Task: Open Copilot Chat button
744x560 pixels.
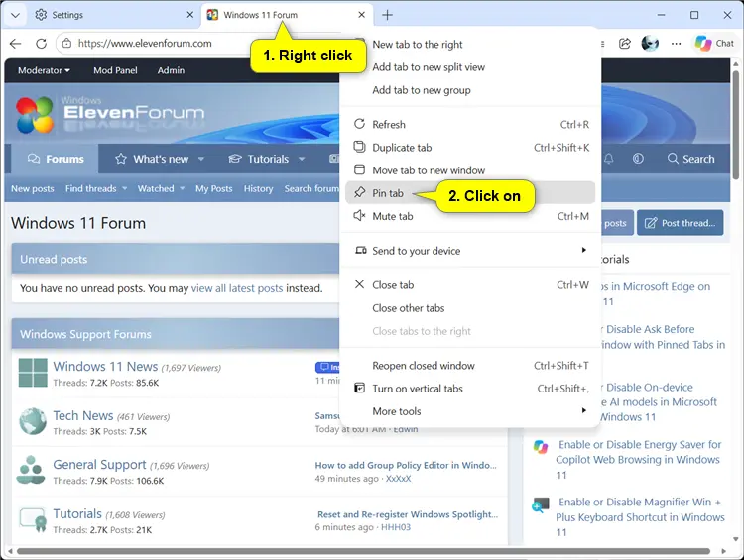Action: click(x=714, y=44)
